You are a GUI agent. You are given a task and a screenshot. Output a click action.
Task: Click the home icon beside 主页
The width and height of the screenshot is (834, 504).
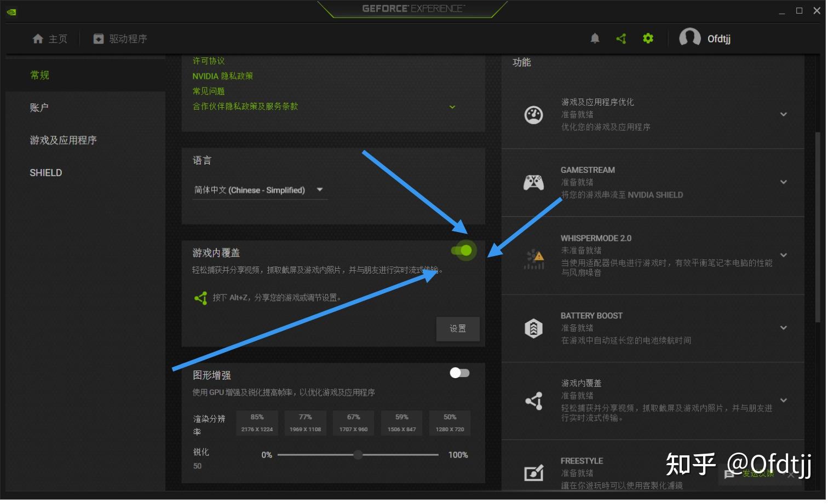coord(38,39)
